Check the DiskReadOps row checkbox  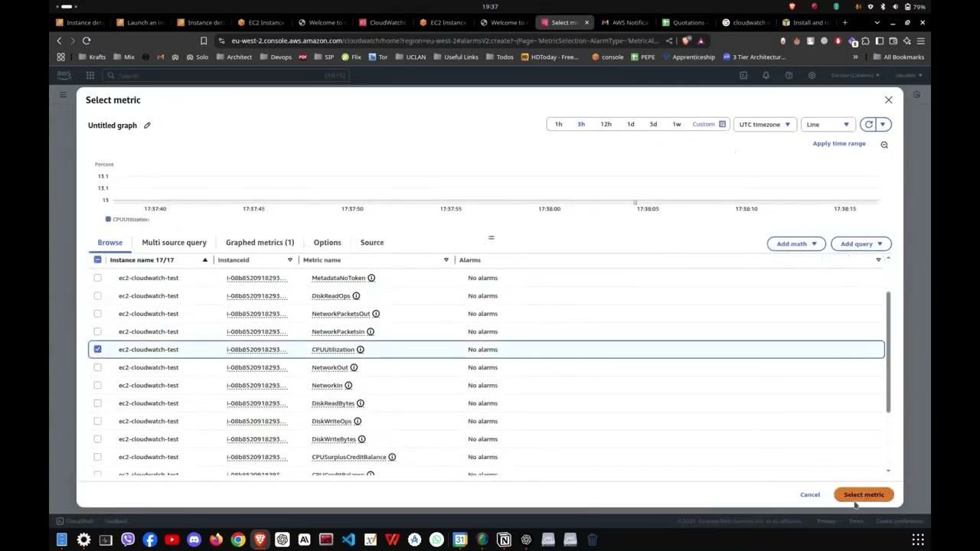tap(97, 295)
